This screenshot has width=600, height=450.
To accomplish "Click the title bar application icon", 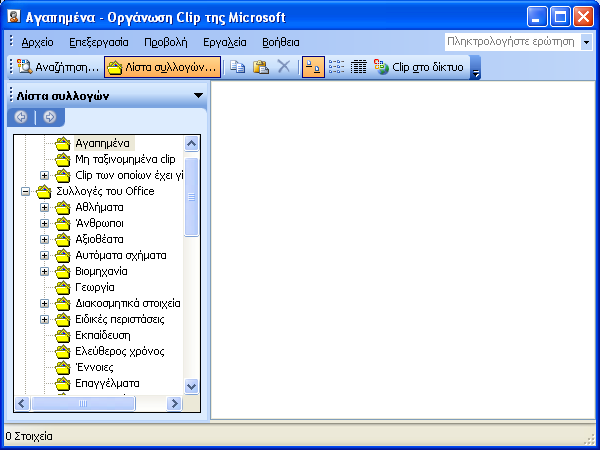I will 14,17.
